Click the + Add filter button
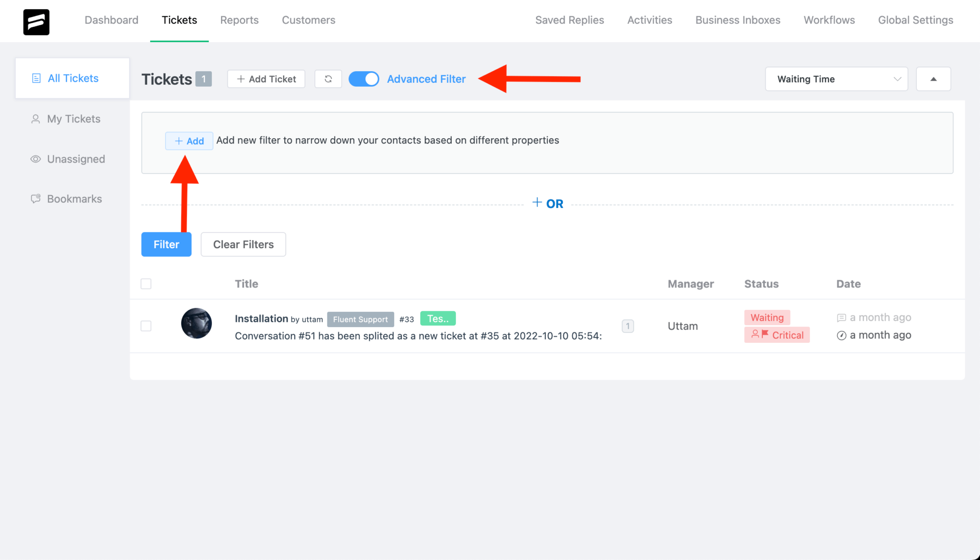 tap(189, 141)
